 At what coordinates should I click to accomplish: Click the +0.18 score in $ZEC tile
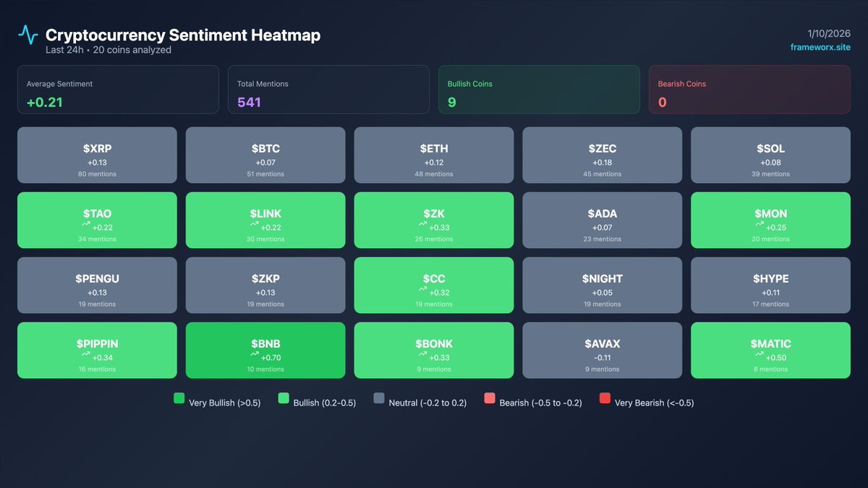(603, 163)
